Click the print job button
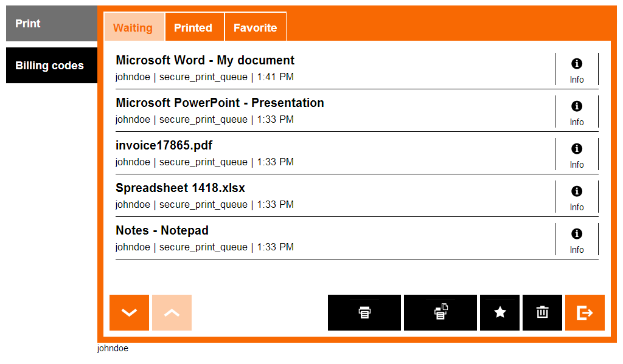 point(364,312)
